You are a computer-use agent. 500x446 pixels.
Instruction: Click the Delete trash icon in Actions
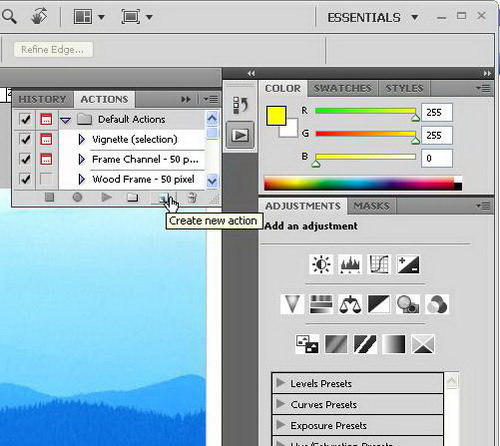click(192, 198)
